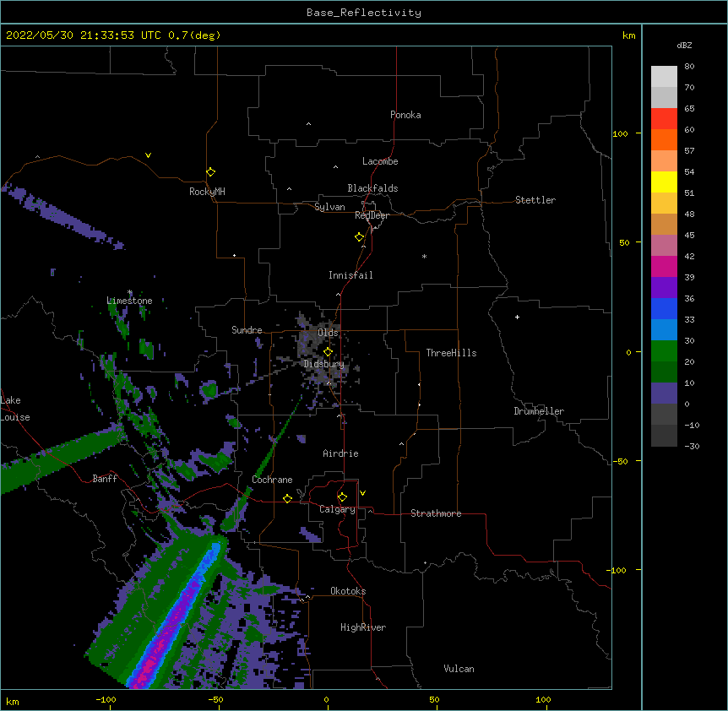This screenshot has height=711, width=728.
Task: Click the asterisk marker above Limestone label
Action: [130, 292]
